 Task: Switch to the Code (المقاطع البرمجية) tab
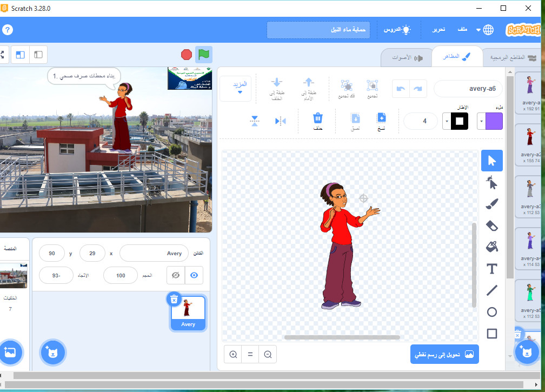coord(513,57)
